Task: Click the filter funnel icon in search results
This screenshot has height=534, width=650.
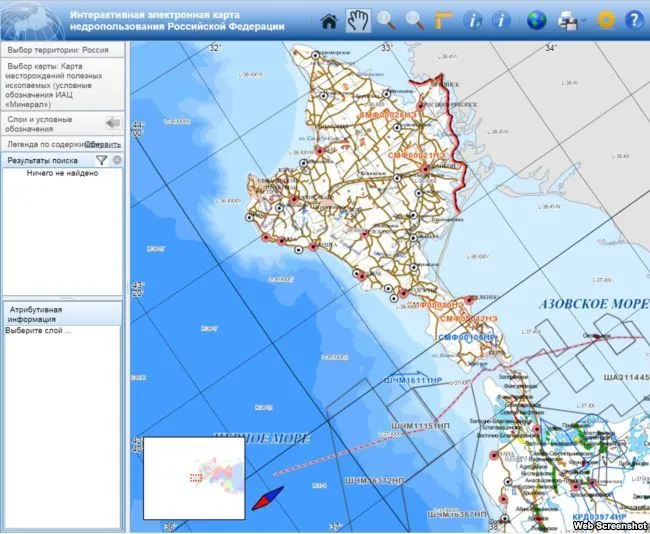Action: (101, 160)
